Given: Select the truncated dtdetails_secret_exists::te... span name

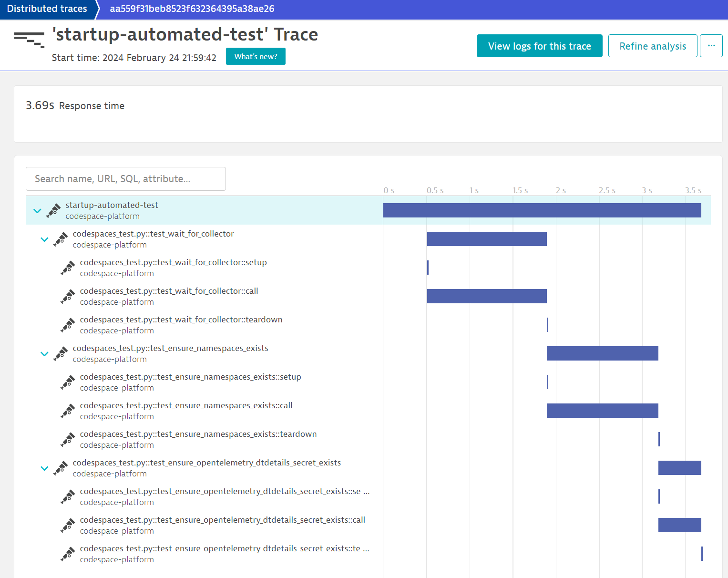Looking at the screenshot, I should (x=225, y=548).
